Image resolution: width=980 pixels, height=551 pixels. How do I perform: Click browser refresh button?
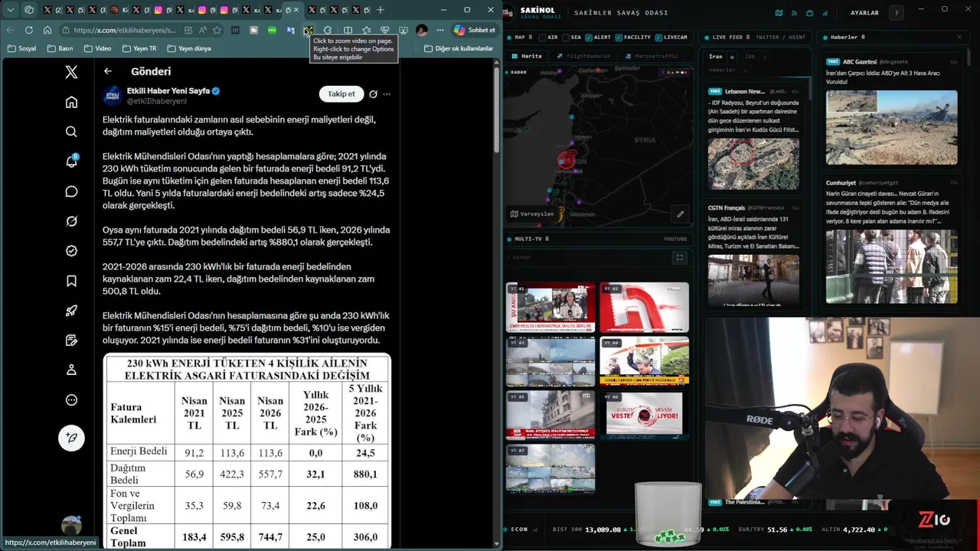click(29, 30)
